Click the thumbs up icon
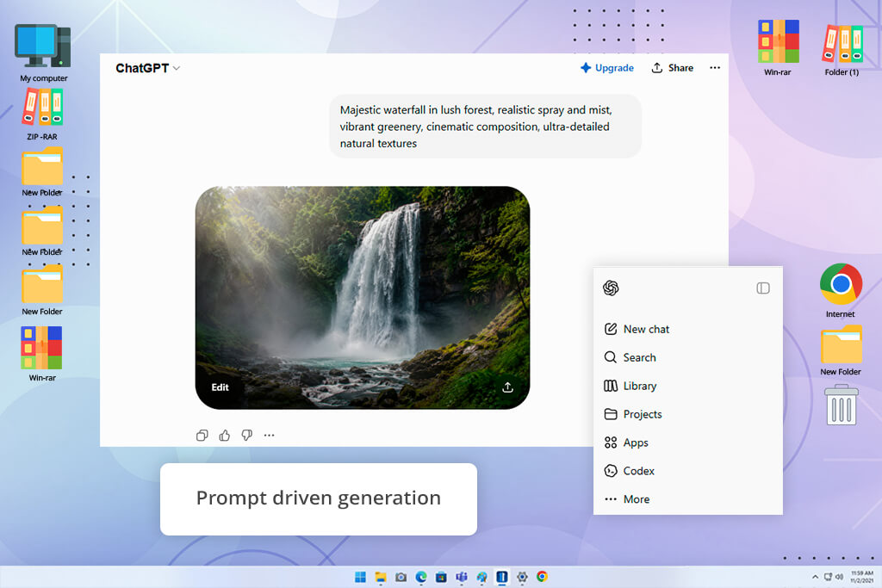This screenshot has width=882, height=588. pos(225,435)
